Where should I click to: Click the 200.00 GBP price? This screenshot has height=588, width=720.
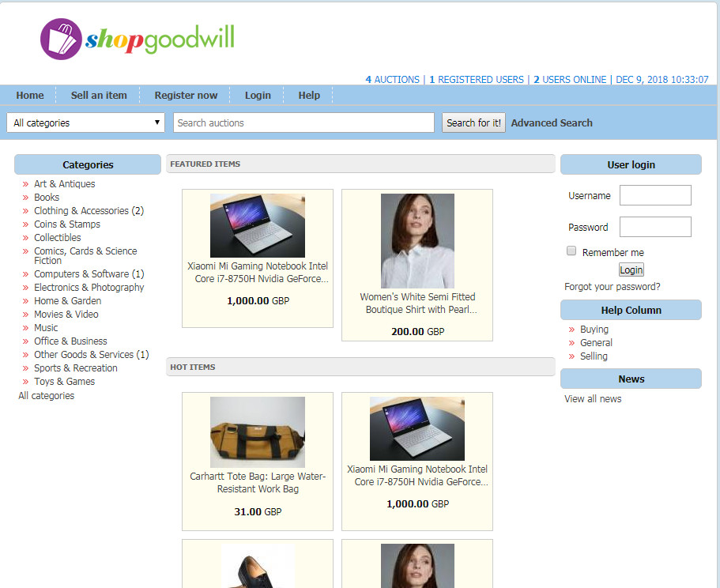[x=418, y=331]
